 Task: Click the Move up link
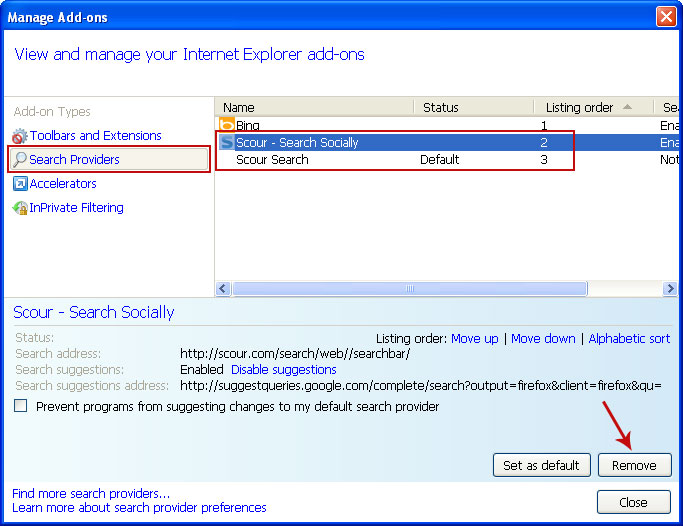click(474, 339)
